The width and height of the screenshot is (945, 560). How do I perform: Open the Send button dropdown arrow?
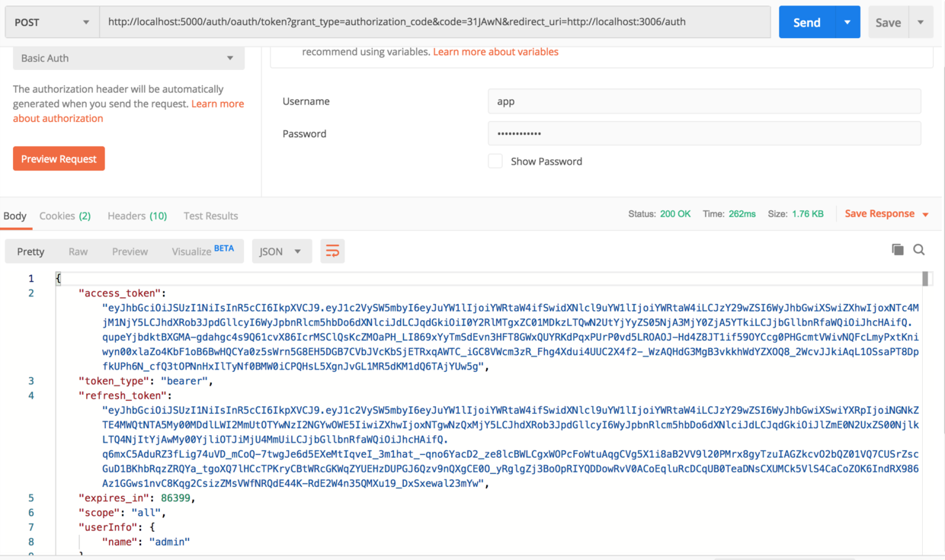click(846, 21)
